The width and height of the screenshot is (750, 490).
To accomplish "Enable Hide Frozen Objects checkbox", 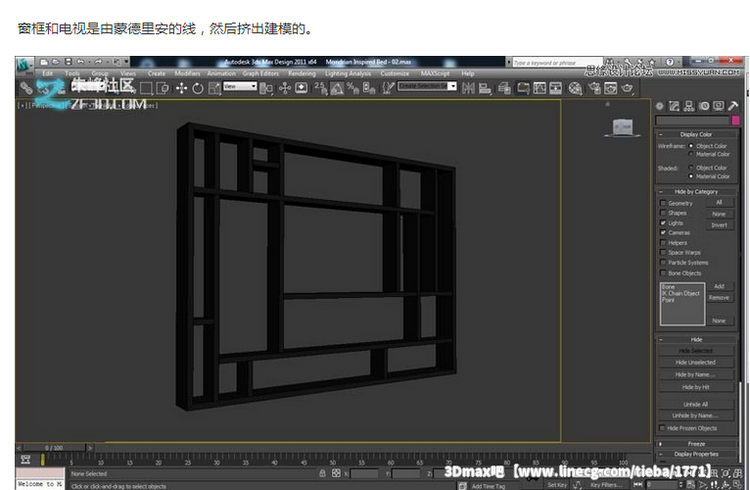I will click(662, 428).
